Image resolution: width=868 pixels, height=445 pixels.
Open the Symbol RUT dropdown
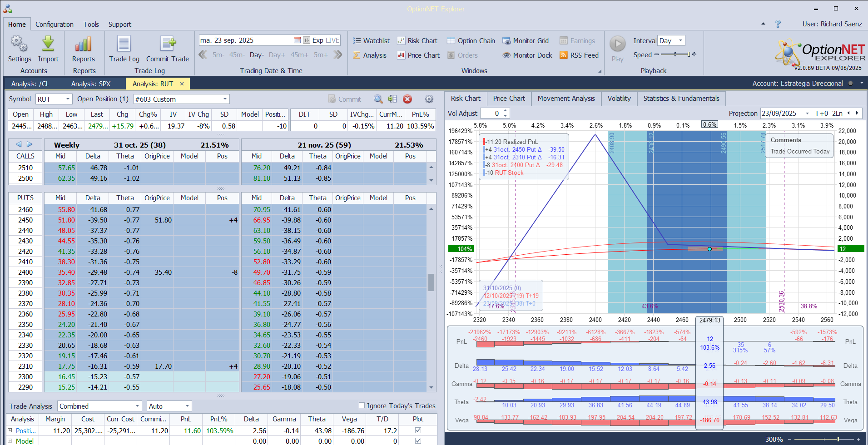coord(68,99)
